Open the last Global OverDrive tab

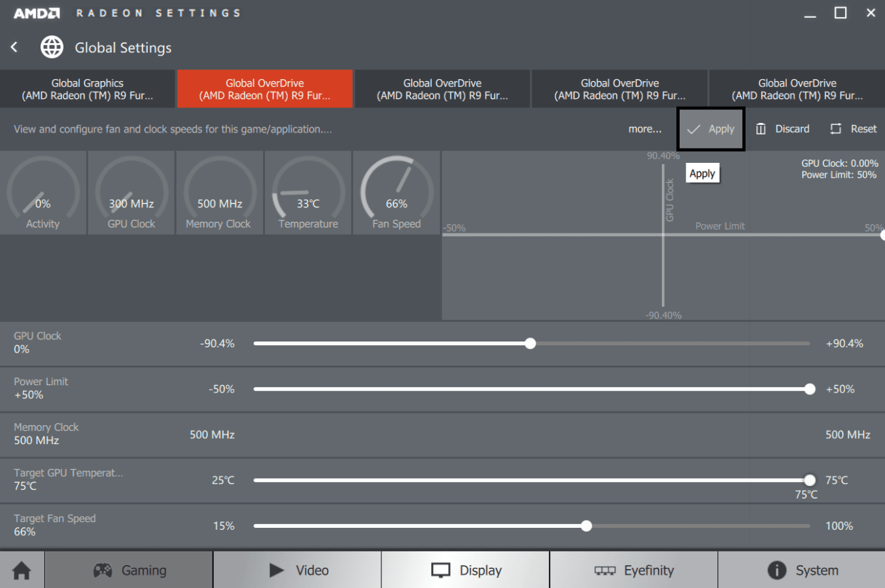tap(797, 89)
